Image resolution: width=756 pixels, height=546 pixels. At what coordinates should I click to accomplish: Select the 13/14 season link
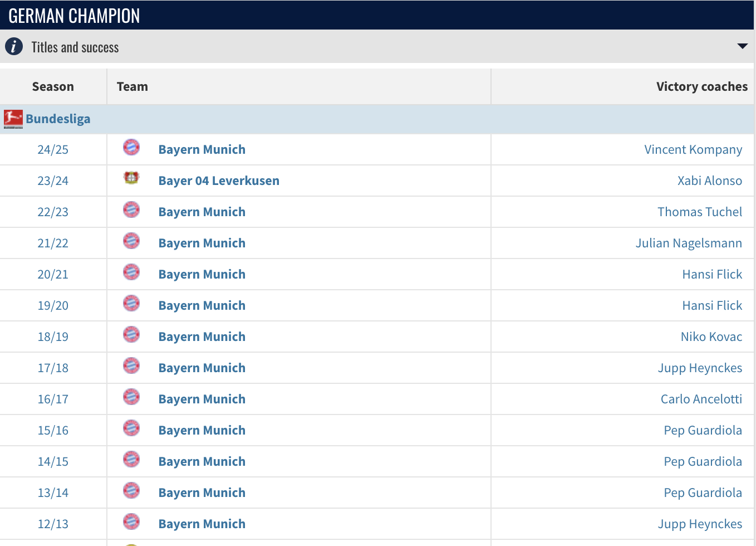(x=53, y=493)
